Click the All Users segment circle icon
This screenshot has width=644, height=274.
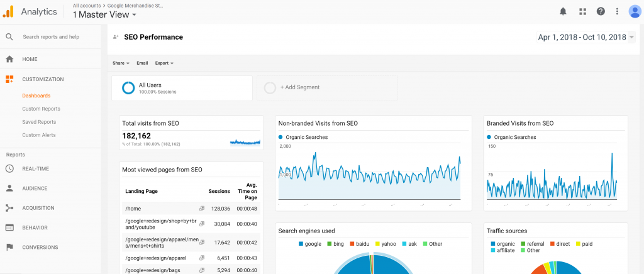point(128,88)
